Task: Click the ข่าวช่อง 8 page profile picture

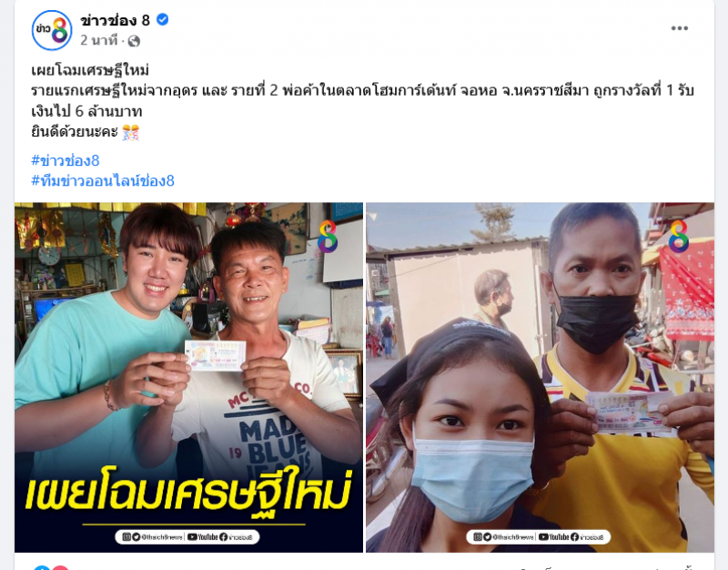Action: (x=52, y=30)
